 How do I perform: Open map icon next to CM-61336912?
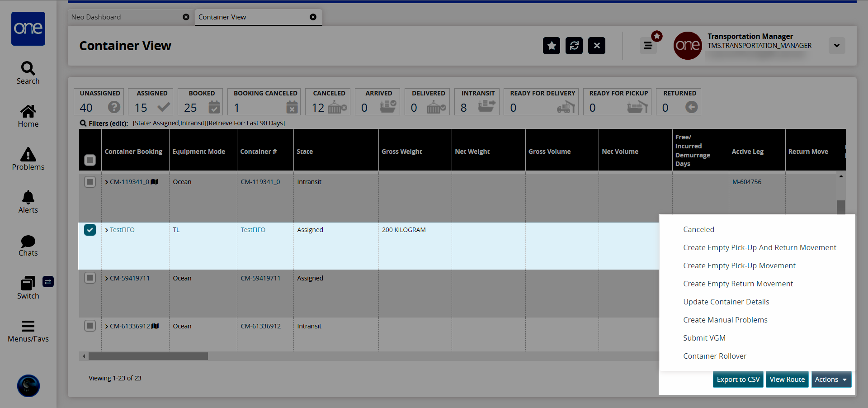155,326
